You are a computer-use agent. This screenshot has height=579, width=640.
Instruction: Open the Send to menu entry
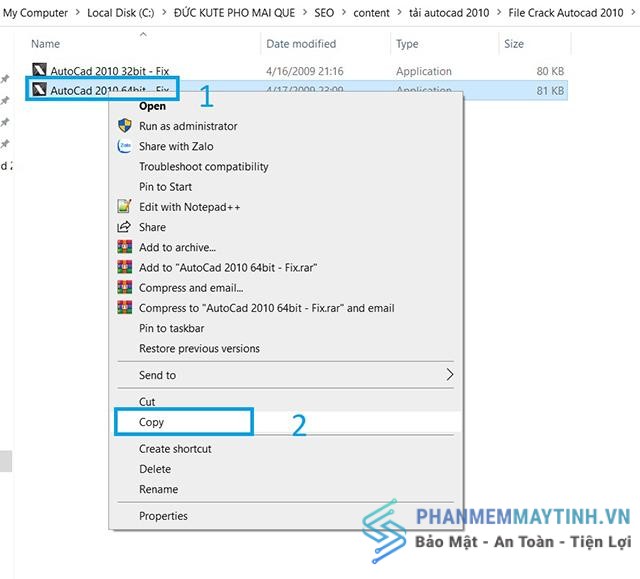point(158,375)
